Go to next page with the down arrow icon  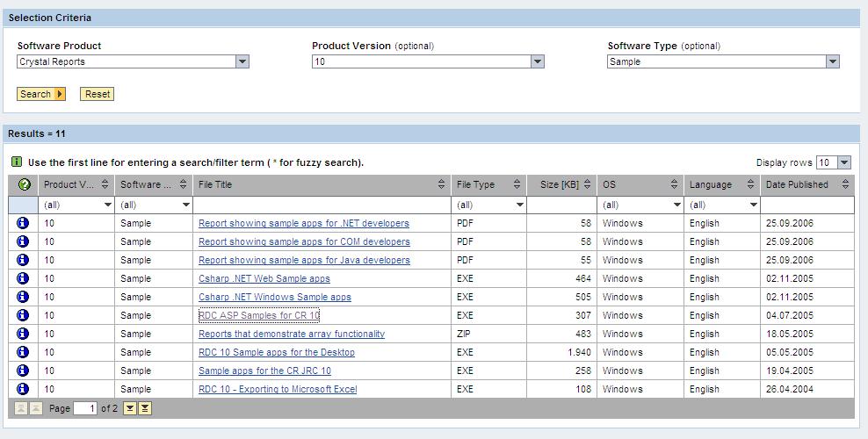tap(129, 408)
